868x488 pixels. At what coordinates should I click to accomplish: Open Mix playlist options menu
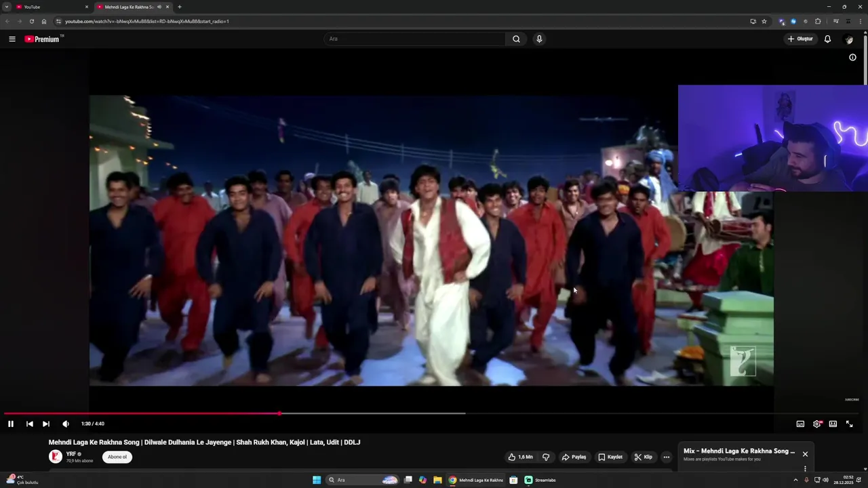[805, 468]
